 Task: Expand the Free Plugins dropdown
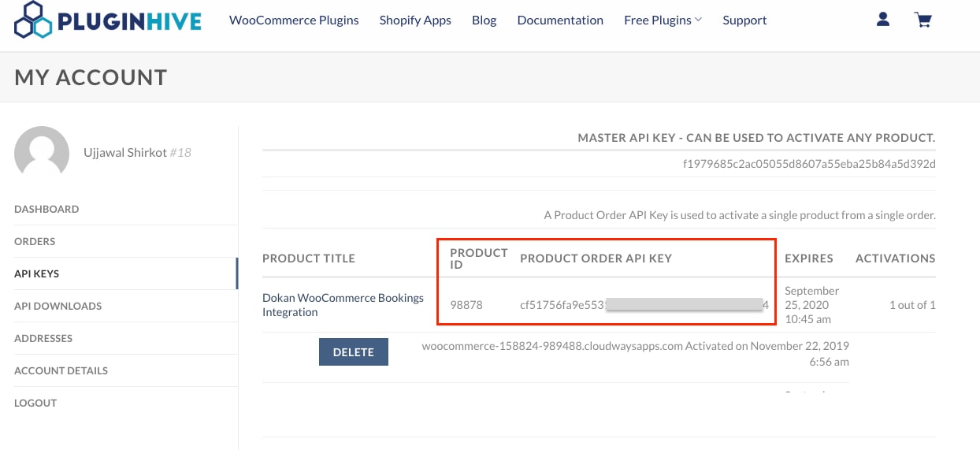click(x=663, y=20)
